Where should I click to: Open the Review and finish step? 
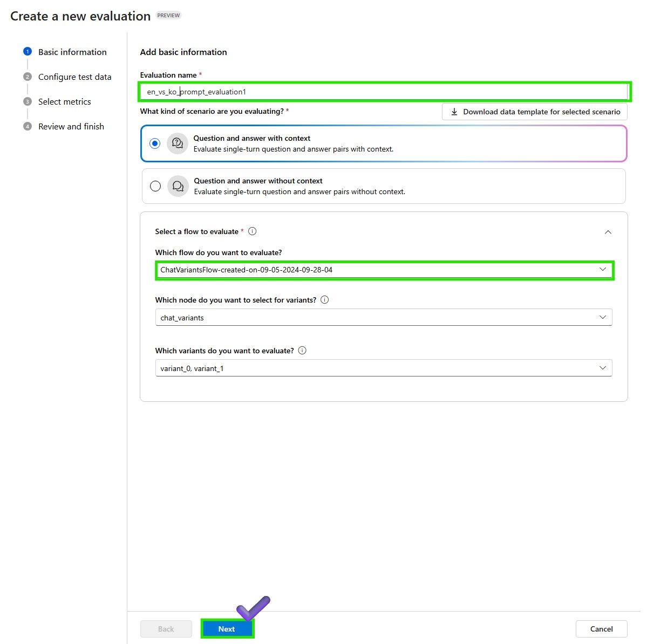pos(71,126)
